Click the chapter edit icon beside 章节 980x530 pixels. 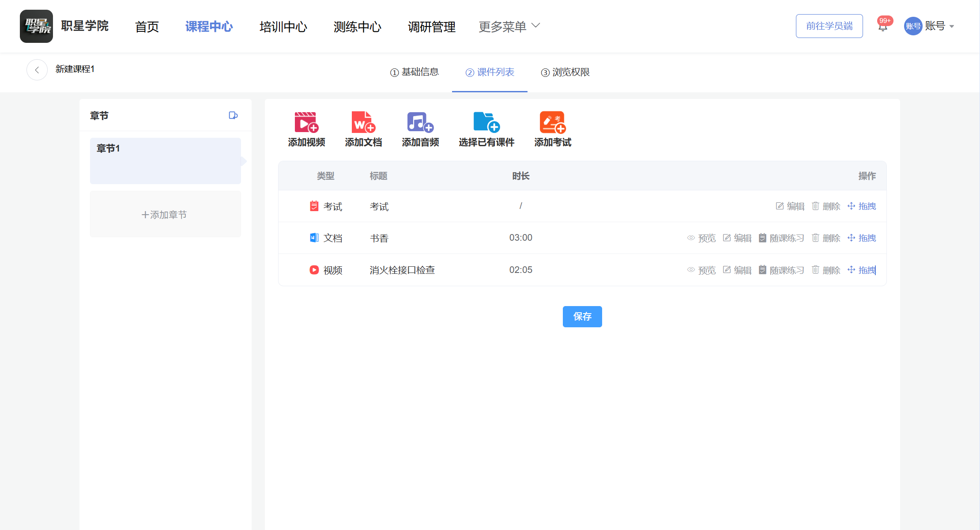pos(233,115)
